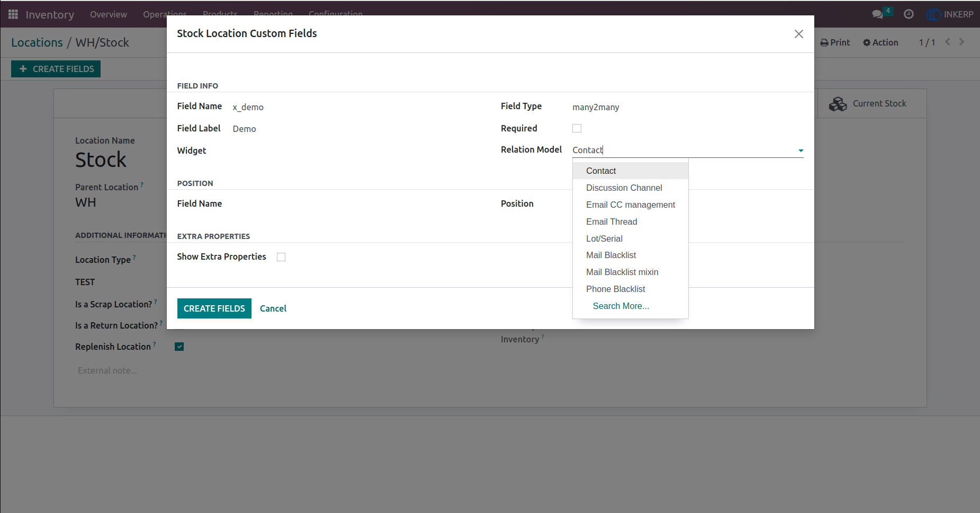This screenshot has width=980, height=513.
Task: Toggle the Required checkbox
Action: pyautogui.click(x=577, y=128)
